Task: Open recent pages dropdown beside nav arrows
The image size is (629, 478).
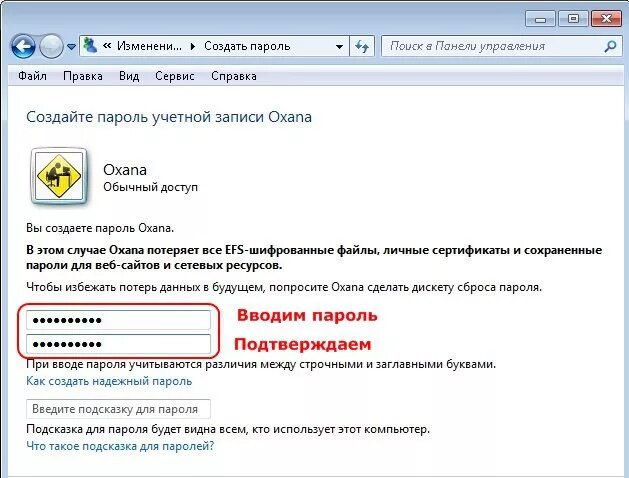Action: [x=71, y=47]
